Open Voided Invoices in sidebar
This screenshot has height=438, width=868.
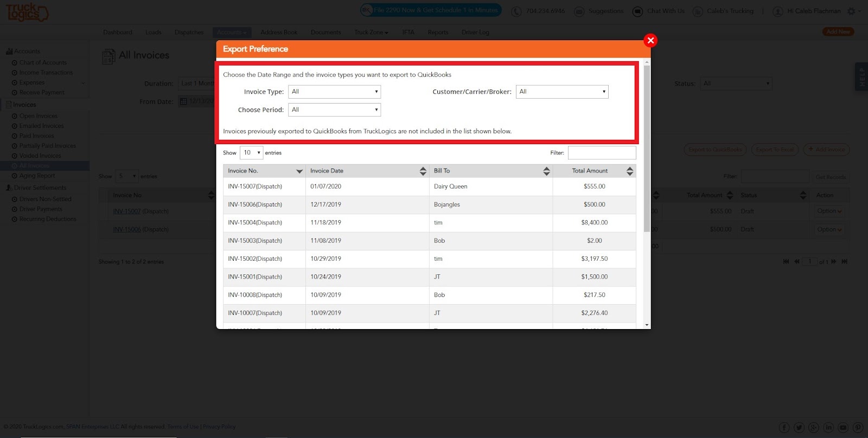(40, 156)
